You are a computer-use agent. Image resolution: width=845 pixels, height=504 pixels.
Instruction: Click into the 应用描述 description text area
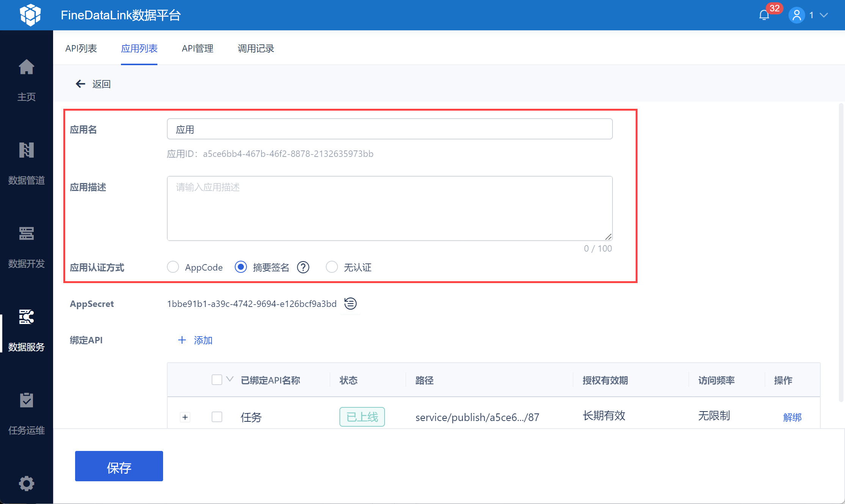[x=390, y=208]
